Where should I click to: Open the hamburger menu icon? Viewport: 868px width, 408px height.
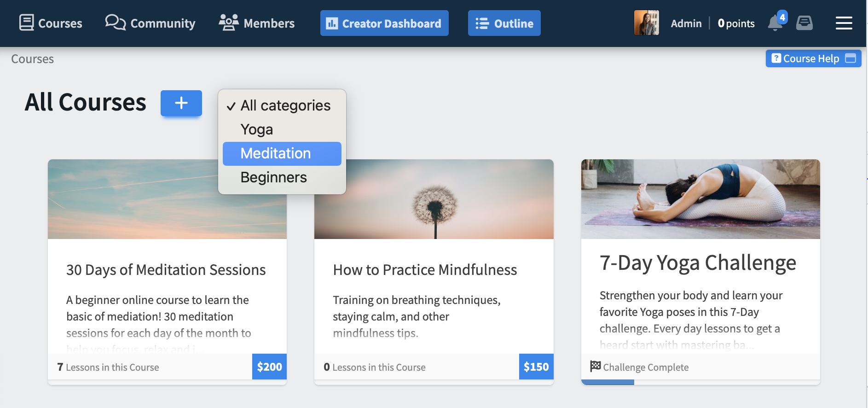[x=844, y=23]
